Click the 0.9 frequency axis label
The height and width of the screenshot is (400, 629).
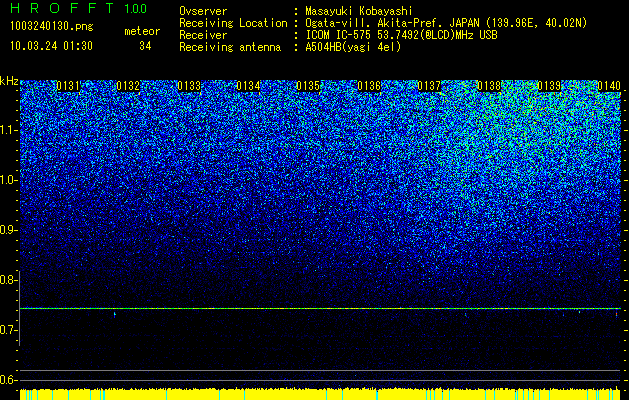click(8, 230)
